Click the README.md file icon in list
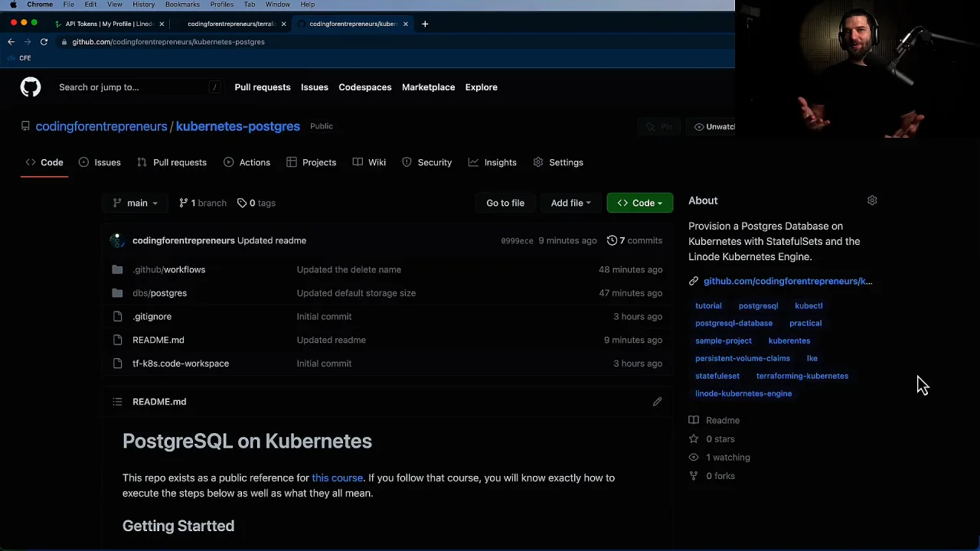Screen dimensions: 980x551 coord(117,340)
